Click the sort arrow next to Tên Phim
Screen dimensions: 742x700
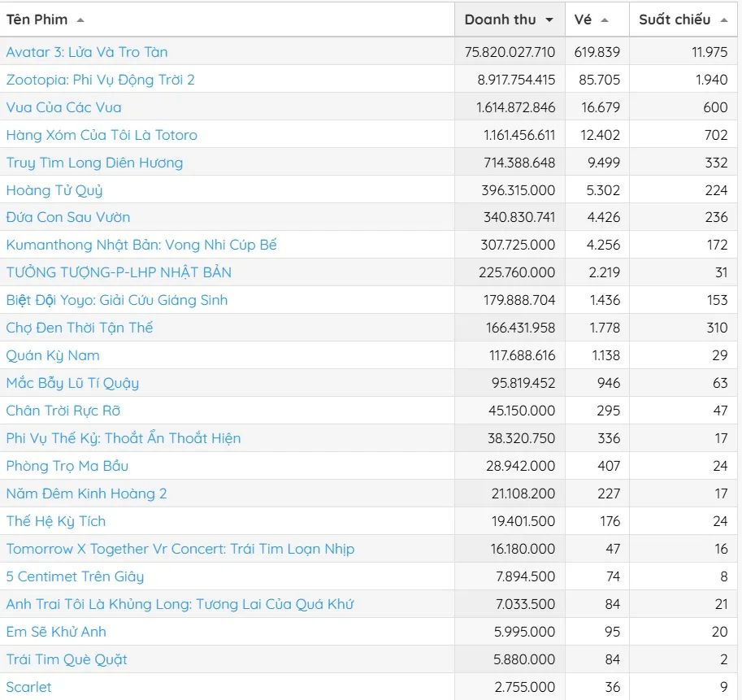click(x=80, y=20)
